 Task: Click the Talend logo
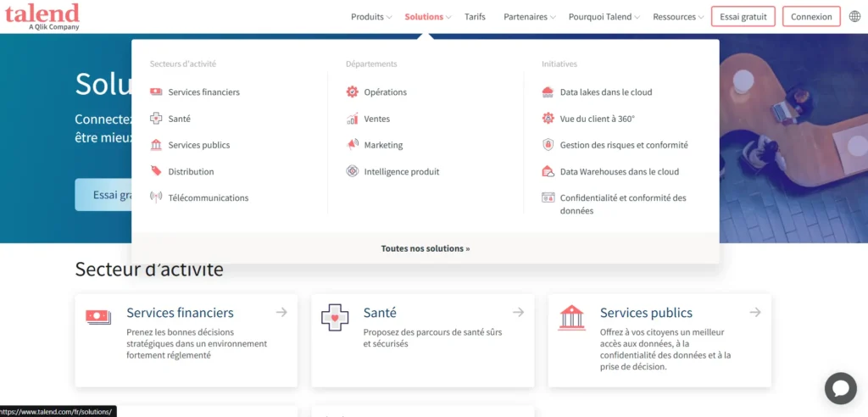point(42,16)
